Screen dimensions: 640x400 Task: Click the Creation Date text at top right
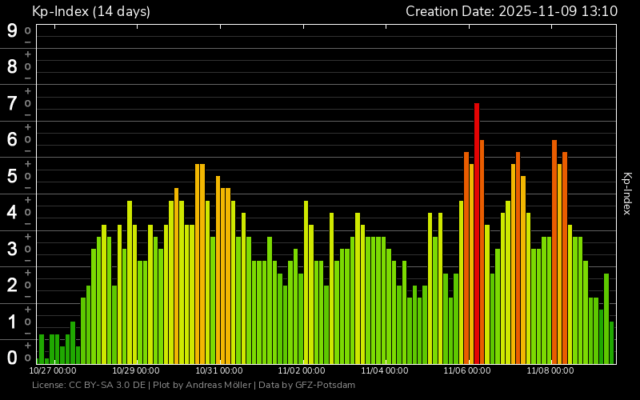click(x=511, y=12)
